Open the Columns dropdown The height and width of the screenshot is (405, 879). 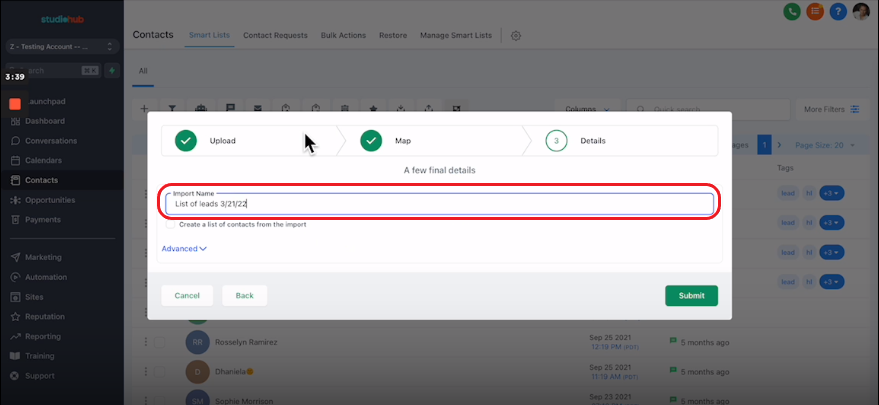587,109
